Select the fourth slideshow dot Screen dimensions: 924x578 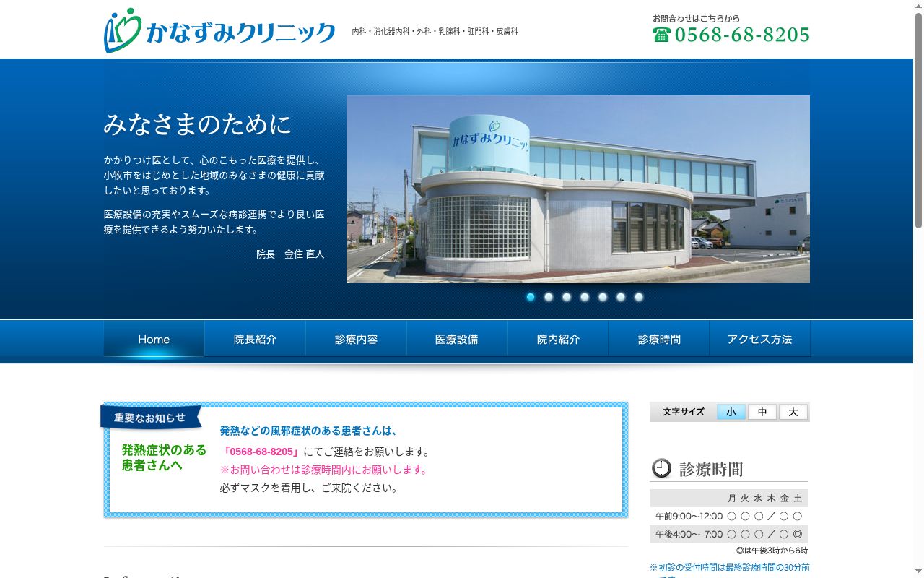(x=585, y=297)
